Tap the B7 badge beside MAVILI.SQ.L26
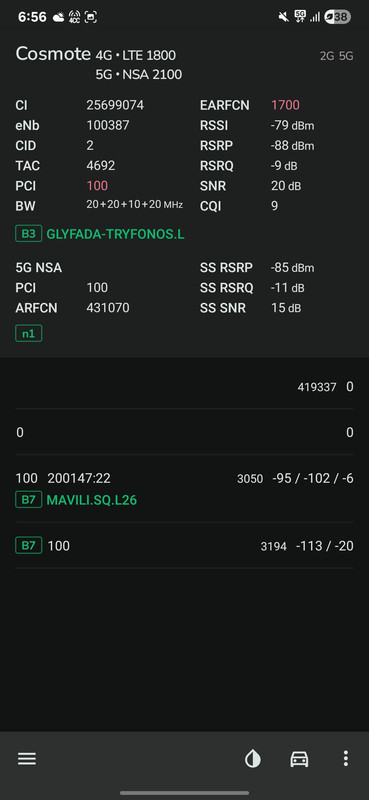Viewport: 369px width, 800px height. point(29,499)
